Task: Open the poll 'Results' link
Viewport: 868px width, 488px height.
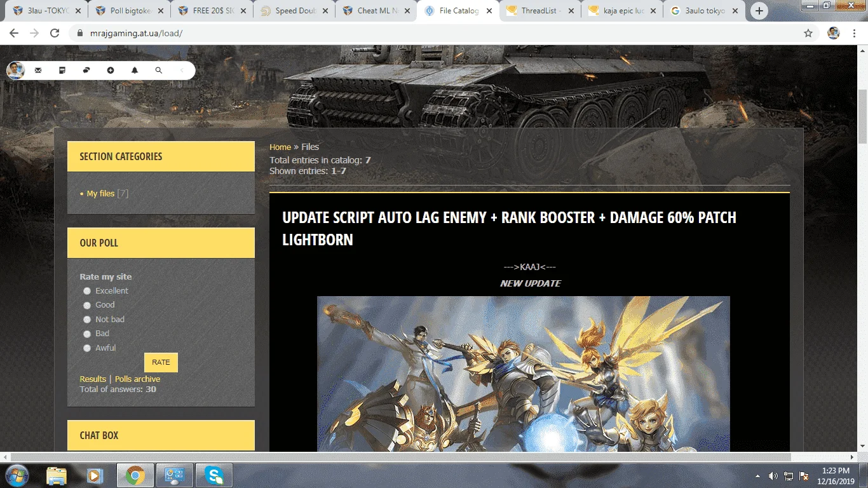Action: pos(93,379)
